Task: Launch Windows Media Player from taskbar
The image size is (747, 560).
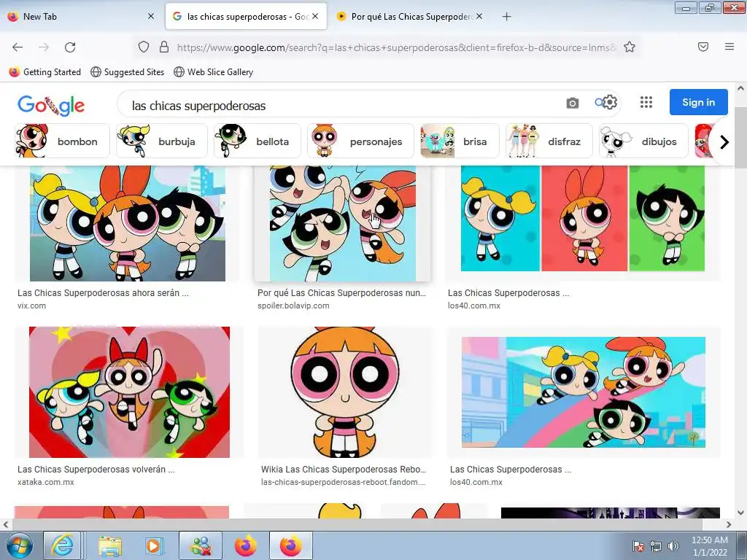Action: point(153,545)
